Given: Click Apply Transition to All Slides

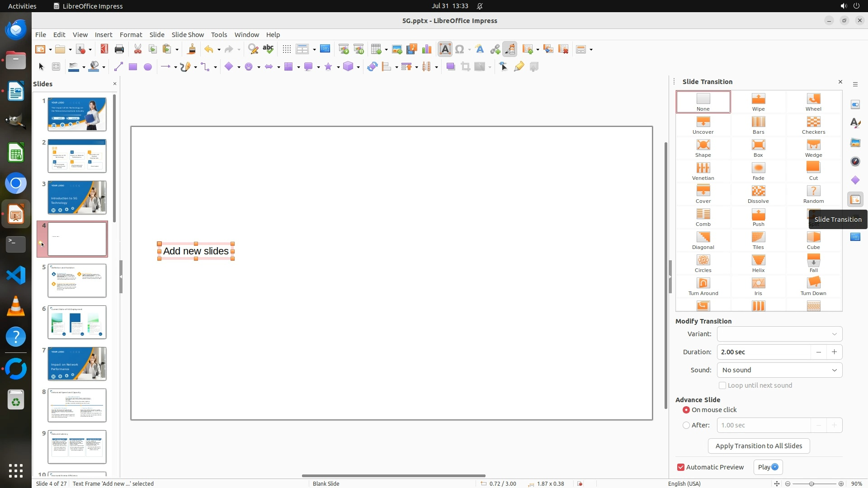Looking at the screenshot, I should click(759, 446).
